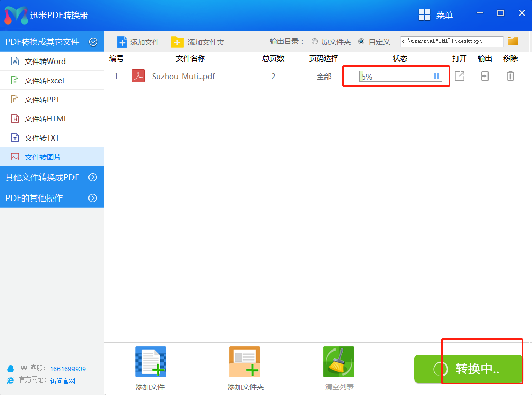The image size is (532, 395).
Task: Select the 自定义 output radio option
Action: [x=361, y=42]
